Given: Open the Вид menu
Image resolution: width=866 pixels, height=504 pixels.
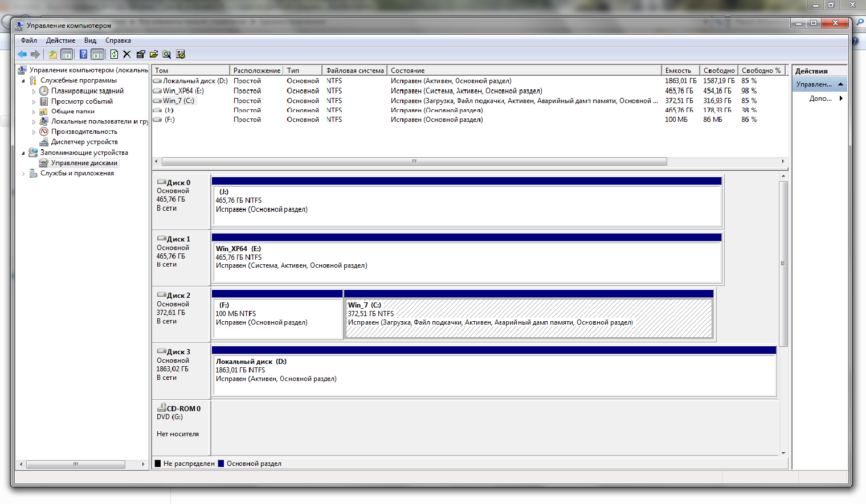Looking at the screenshot, I should coord(90,40).
